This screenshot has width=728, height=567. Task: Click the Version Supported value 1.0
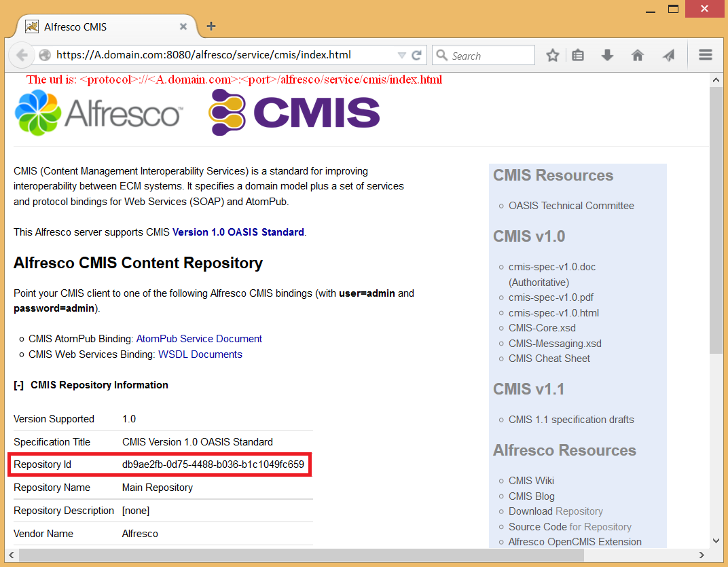tap(129, 419)
